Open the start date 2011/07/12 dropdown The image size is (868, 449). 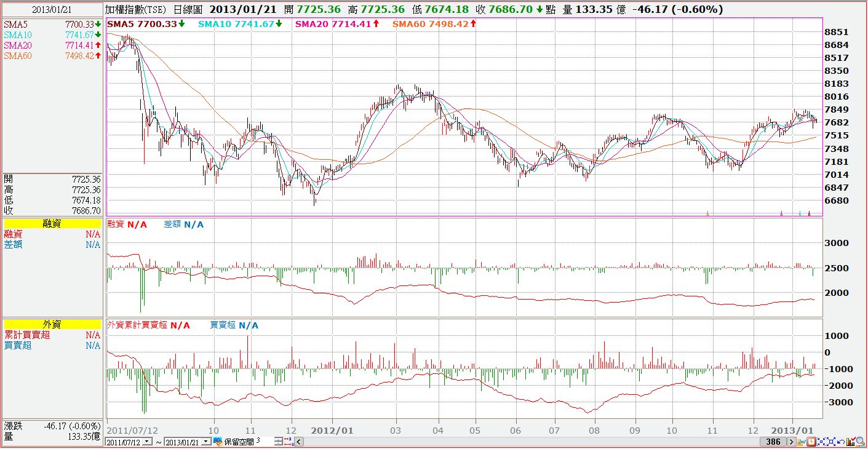coord(147,442)
